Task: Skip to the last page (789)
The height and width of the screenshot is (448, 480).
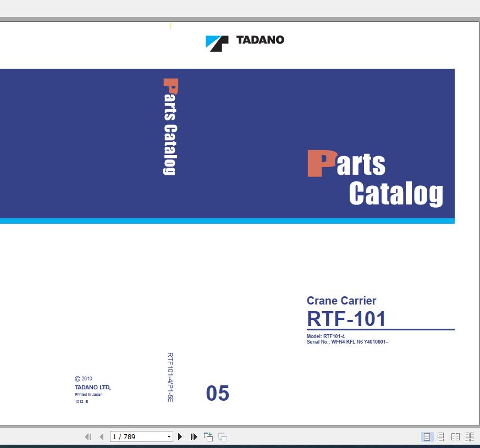Action: tap(194, 436)
